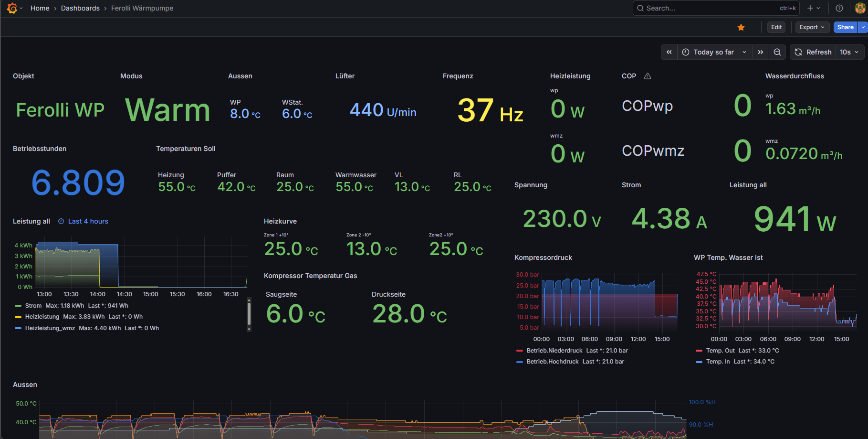Click the COP panel warning triangle icon
Viewport: 868px width, 439px height.
tap(648, 76)
